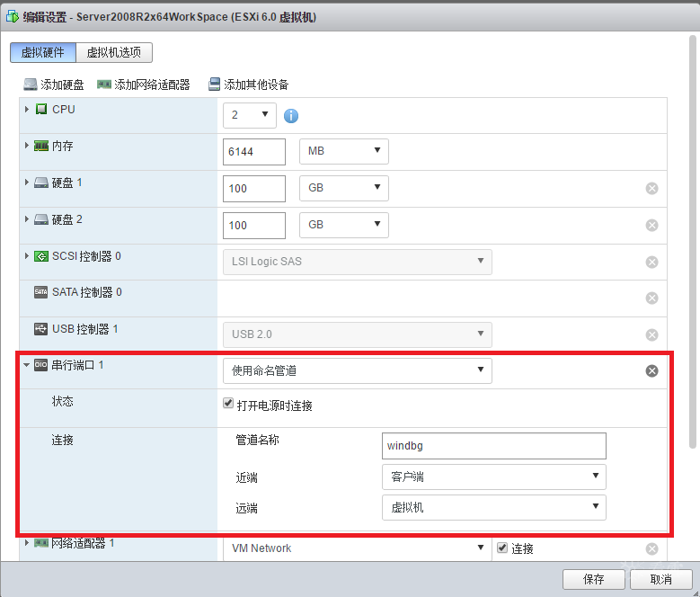Open the near end (近端) Client dropdown

click(493, 477)
